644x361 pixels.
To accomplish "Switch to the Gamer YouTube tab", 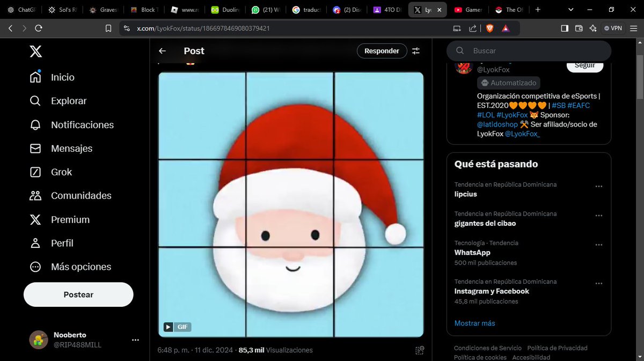I will click(469, 10).
